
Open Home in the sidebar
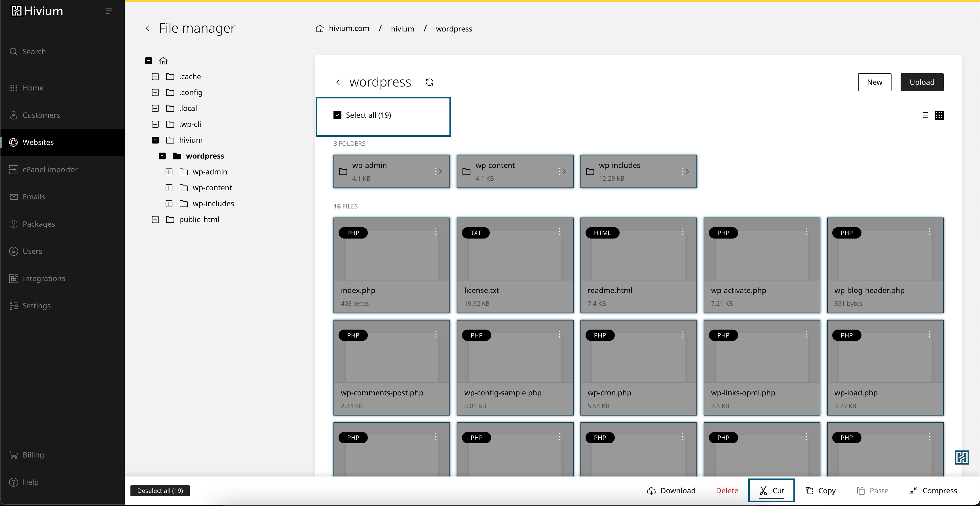[62, 88]
